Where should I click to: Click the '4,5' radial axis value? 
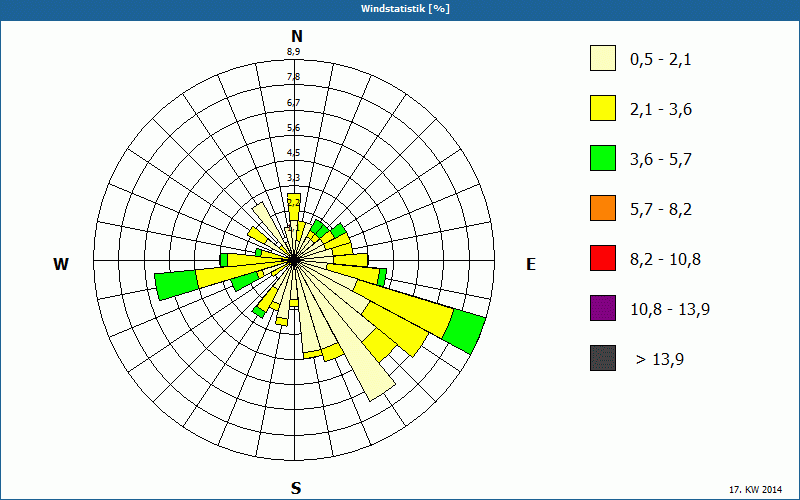pos(293,153)
